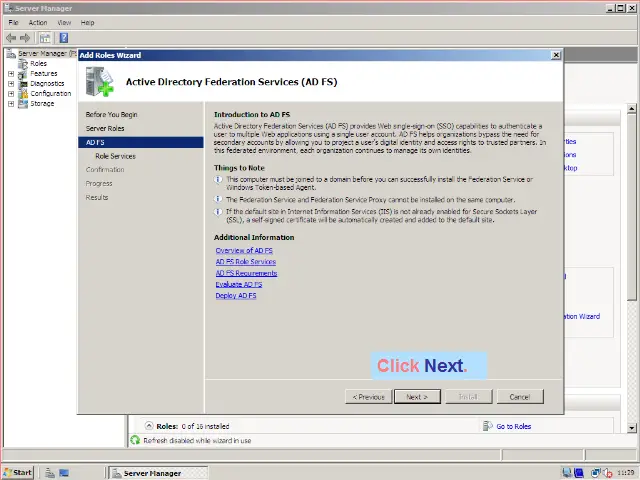The image size is (640, 480).
Task: Open the Overview of AD FS link
Action: point(244,251)
